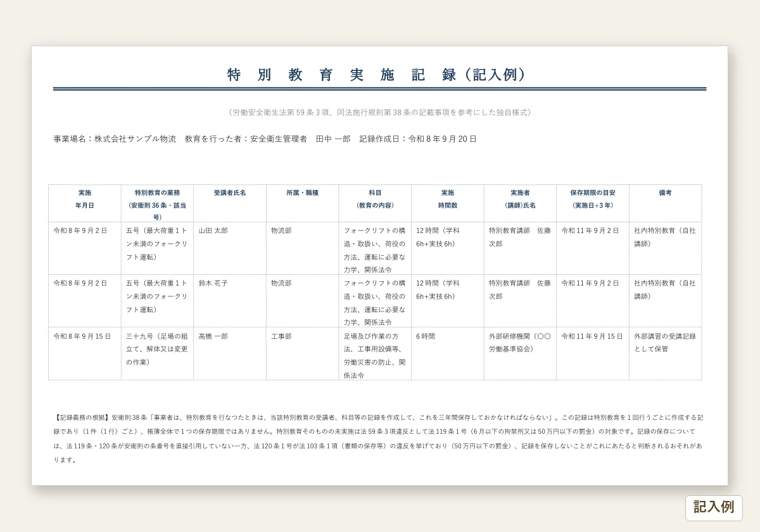This screenshot has width=760, height=532.
Task: Click the 実施者（講師）氏名 column header
Action: (x=521, y=203)
